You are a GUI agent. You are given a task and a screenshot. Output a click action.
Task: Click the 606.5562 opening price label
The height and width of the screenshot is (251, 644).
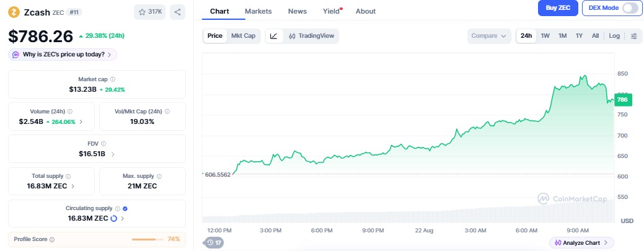(218, 174)
